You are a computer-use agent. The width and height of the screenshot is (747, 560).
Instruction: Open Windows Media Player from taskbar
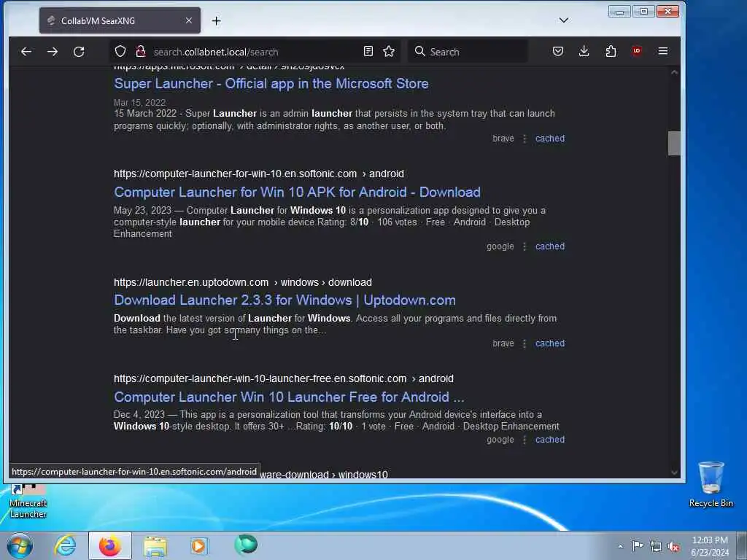[x=199, y=545]
